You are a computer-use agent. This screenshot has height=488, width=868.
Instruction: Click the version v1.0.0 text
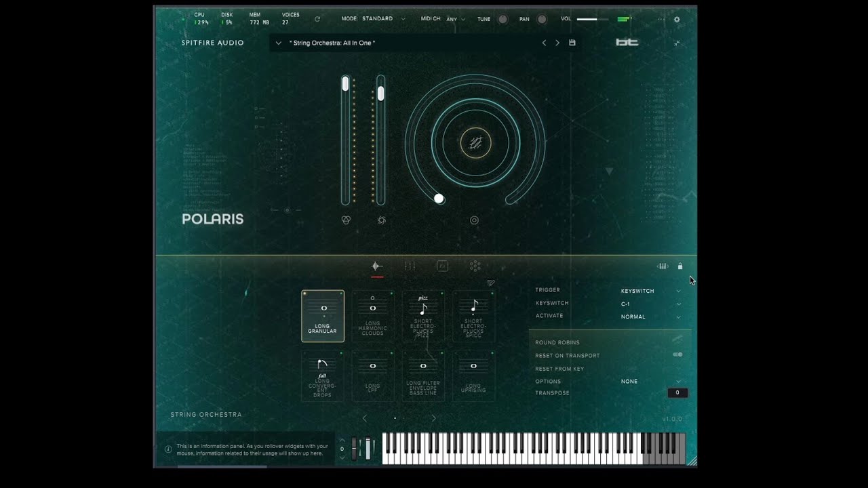pyautogui.click(x=673, y=419)
